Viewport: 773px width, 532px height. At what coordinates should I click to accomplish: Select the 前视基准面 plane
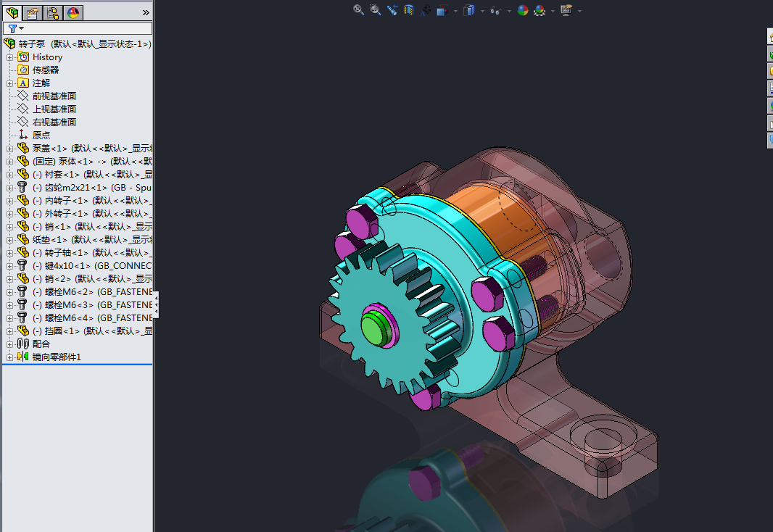[54, 96]
